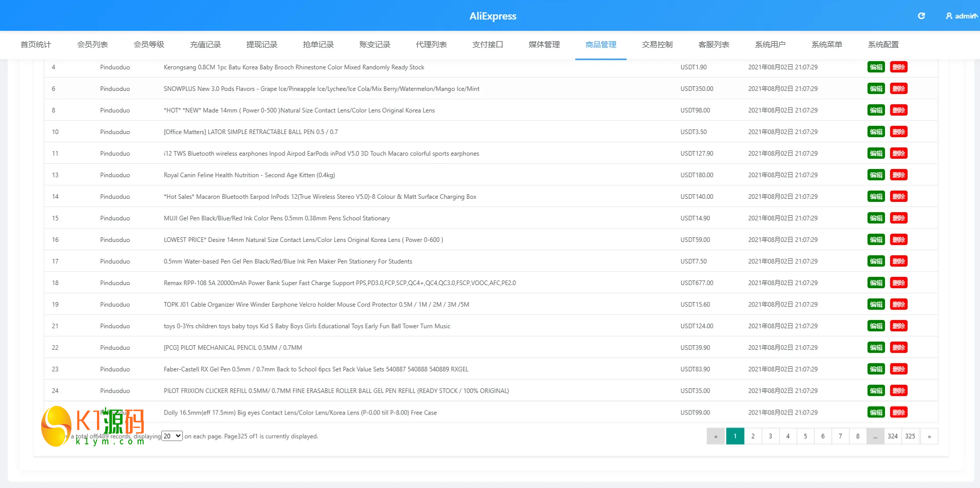Select the 系统菜单 menu item

pos(827,45)
